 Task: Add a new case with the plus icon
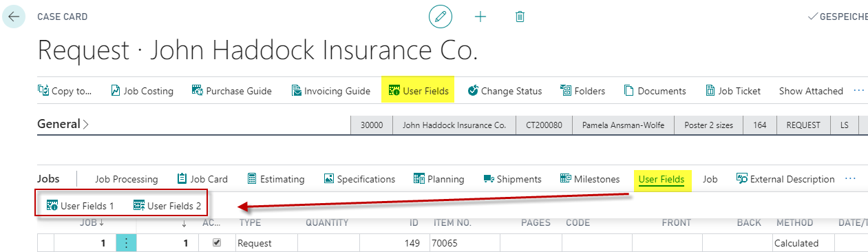tap(480, 16)
